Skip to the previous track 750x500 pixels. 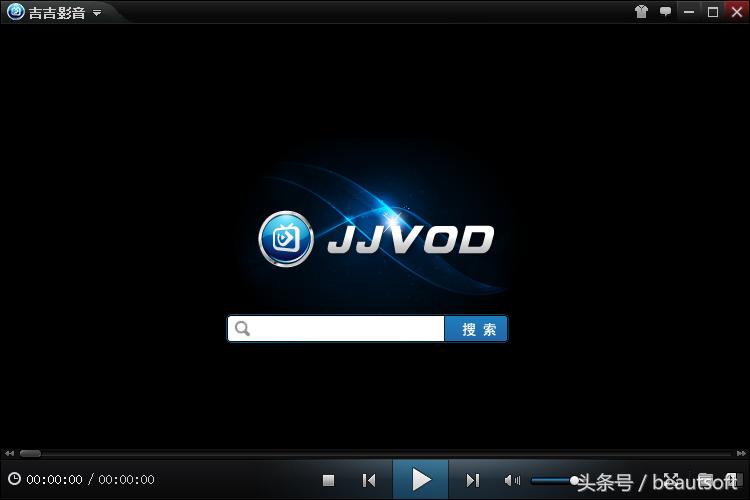pos(369,480)
